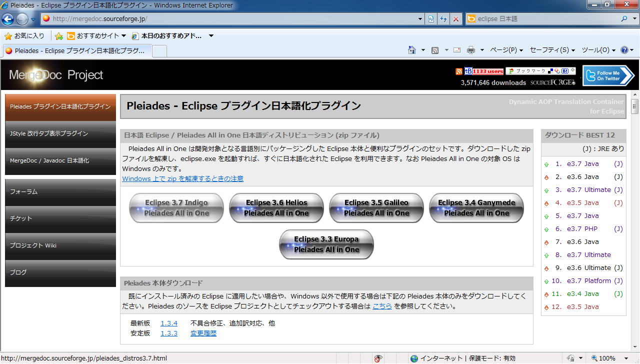Open a new blank tab
The image size is (640, 364).
pos(159,51)
